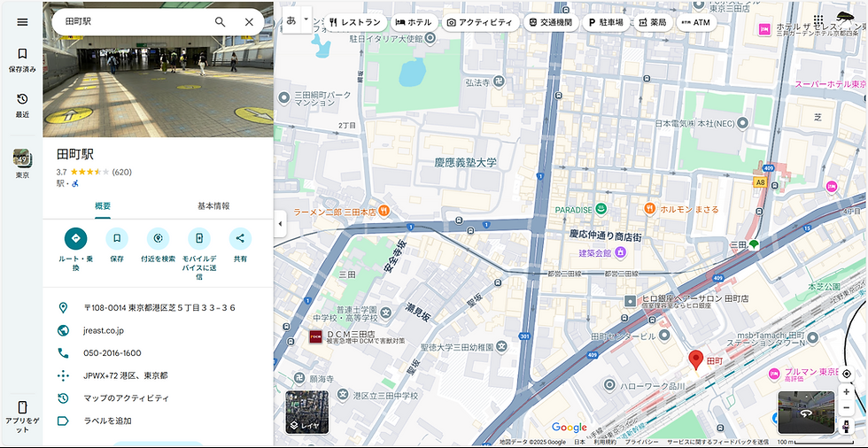Zoom out with the minus button
Image resolution: width=868 pixels, height=448 pixels.
(x=847, y=408)
